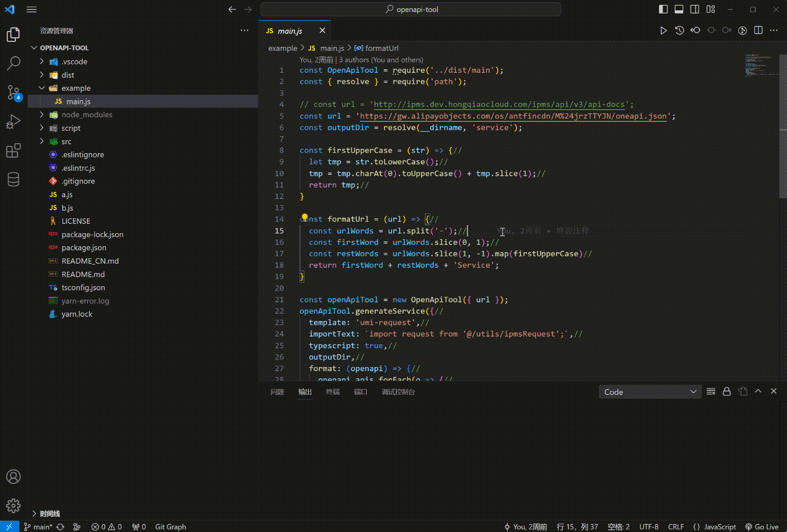Open the Search view in activity bar

click(x=13, y=63)
